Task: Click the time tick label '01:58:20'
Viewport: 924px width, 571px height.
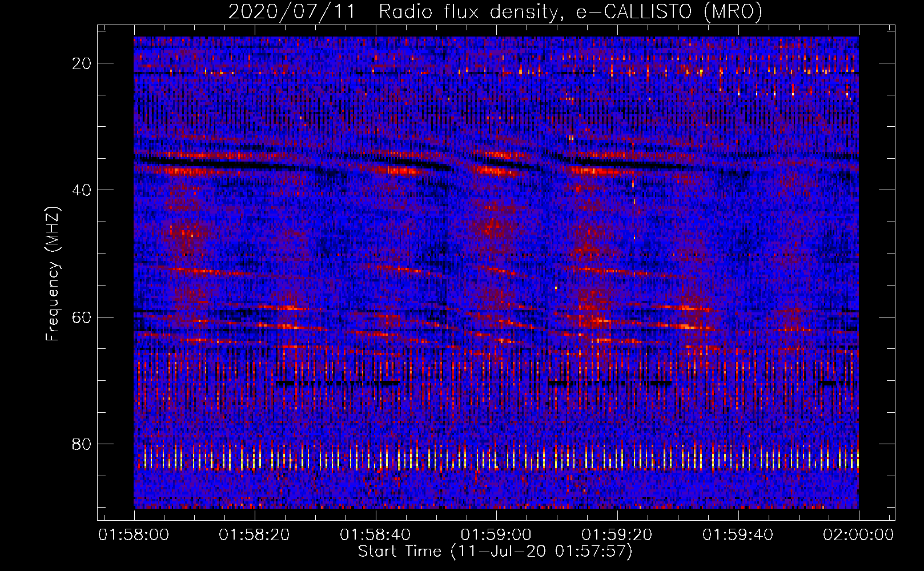Action: coord(255,535)
